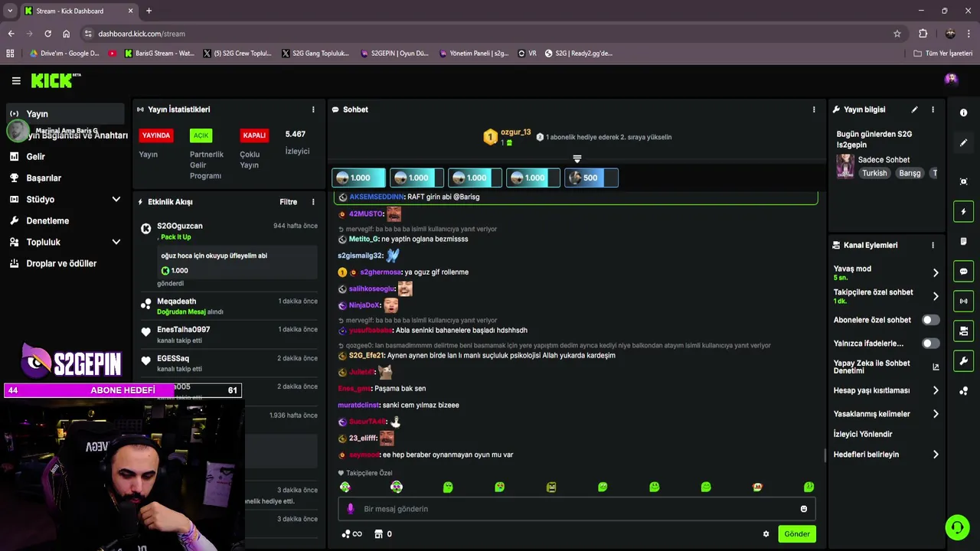The width and height of the screenshot is (980, 551).
Task: Click the AÇIK partner program badge
Action: pyautogui.click(x=201, y=135)
